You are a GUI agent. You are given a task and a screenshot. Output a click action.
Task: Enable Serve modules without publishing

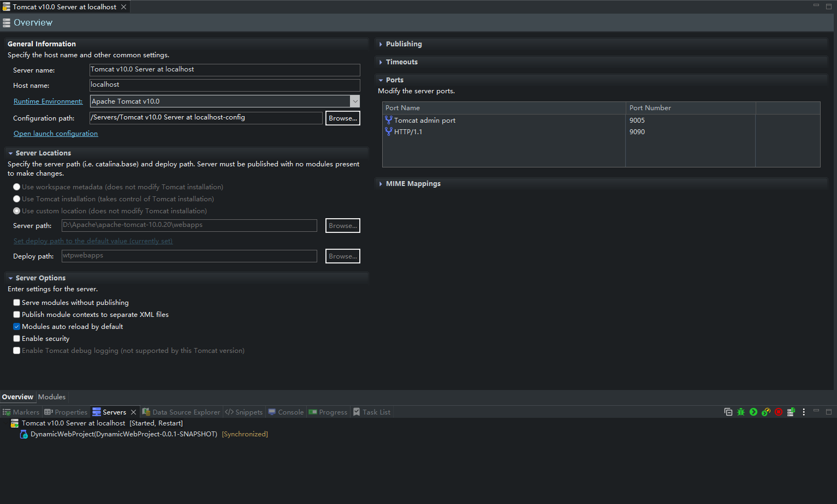[17, 302]
